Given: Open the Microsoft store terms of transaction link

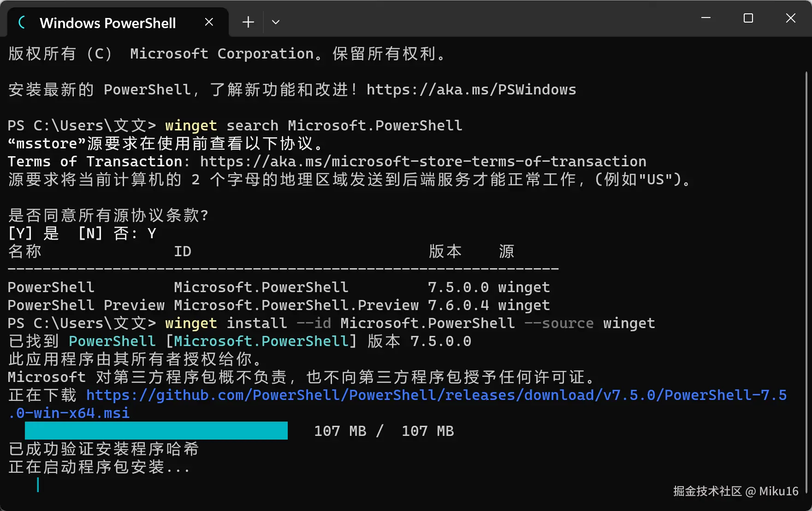Looking at the screenshot, I should pyautogui.click(x=423, y=161).
